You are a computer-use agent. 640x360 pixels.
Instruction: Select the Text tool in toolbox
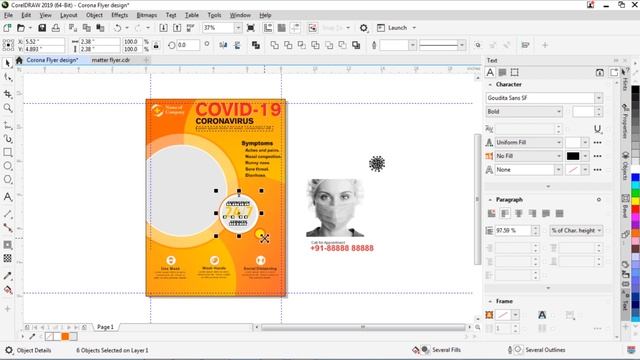click(x=7, y=197)
